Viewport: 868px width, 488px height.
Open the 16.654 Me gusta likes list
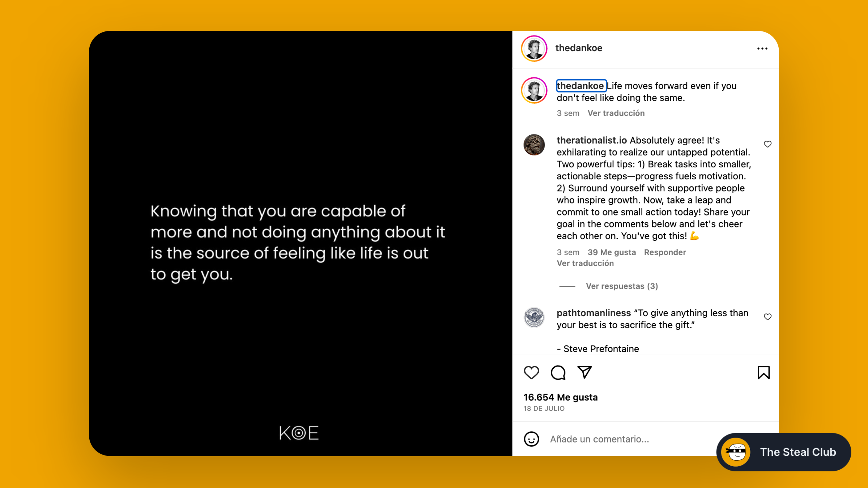(x=560, y=397)
